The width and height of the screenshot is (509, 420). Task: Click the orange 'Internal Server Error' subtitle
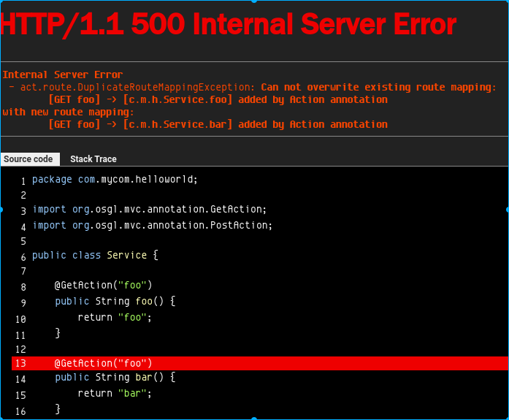tap(63, 75)
